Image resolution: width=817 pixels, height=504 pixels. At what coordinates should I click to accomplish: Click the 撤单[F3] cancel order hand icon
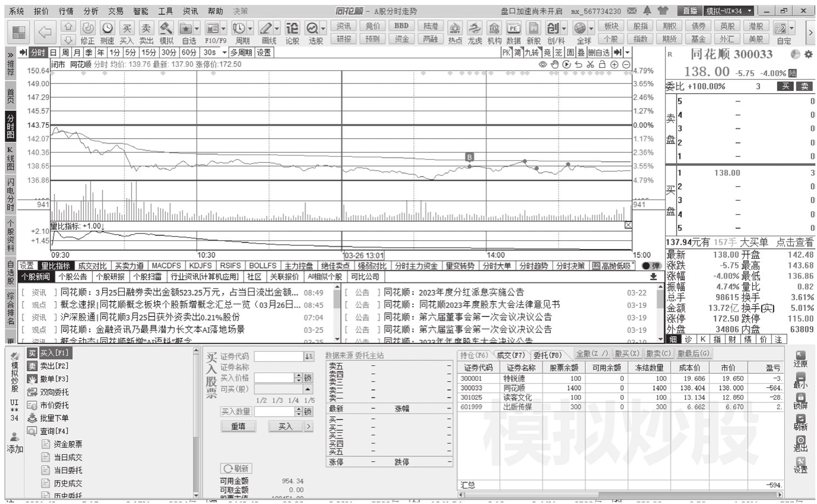coord(32,379)
